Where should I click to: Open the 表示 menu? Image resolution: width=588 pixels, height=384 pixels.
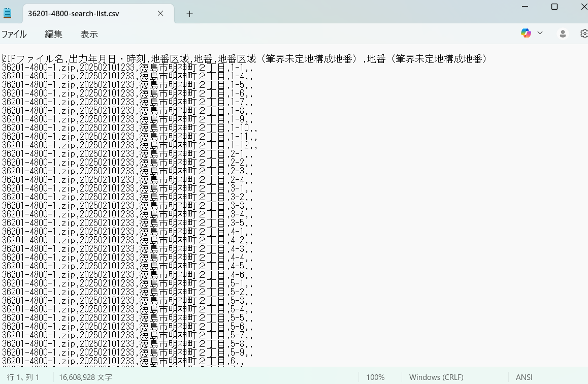tap(89, 34)
